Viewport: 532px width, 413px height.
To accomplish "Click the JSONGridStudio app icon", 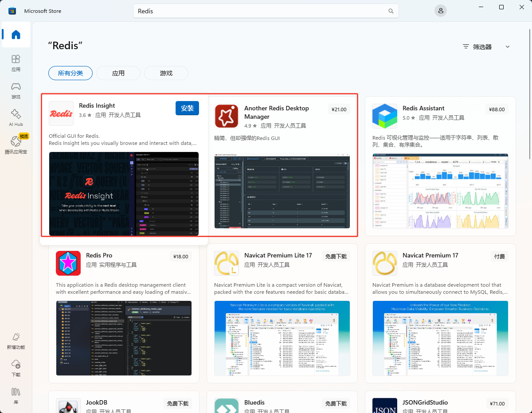I will click(385, 405).
